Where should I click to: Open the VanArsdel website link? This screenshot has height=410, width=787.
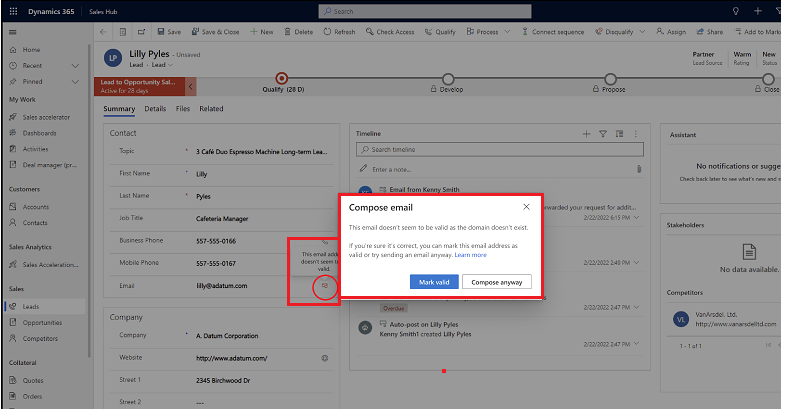pyautogui.click(x=735, y=324)
